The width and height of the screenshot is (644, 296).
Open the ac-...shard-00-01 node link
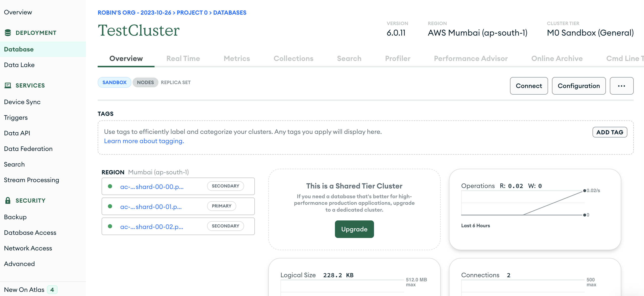(151, 207)
